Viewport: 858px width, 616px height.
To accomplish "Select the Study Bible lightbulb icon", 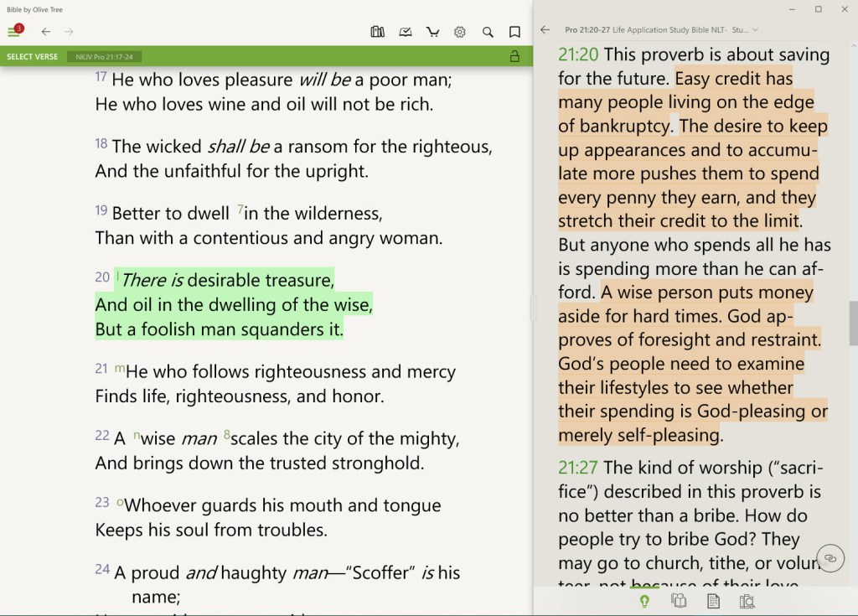I will click(643, 600).
